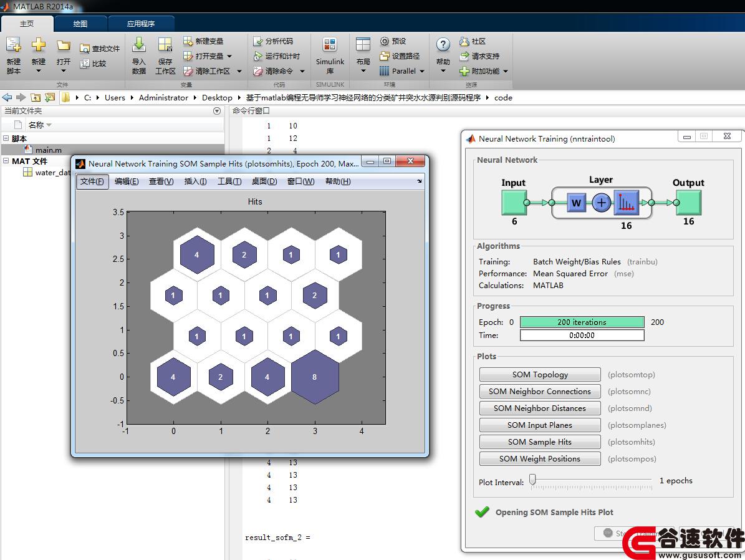
Task: Open the 插入(I) menu in Hits figure
Action: [195, 181]
